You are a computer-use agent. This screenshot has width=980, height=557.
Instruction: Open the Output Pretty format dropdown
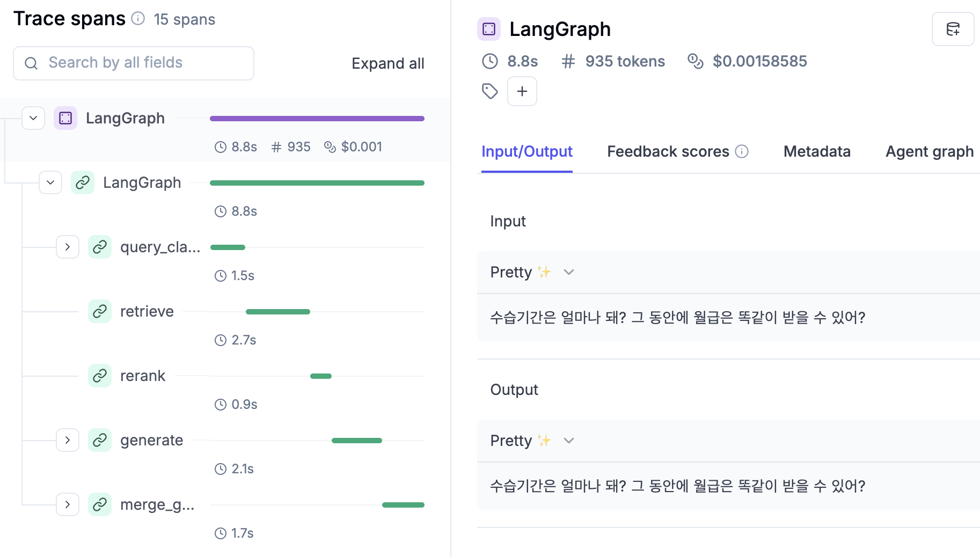coord(532,441)
